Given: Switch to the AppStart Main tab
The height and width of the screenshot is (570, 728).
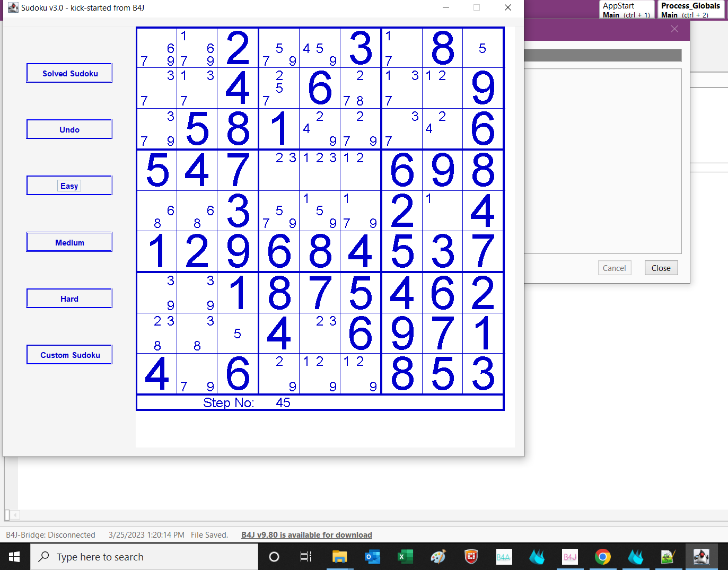Looking at the screenshot, I should click(x=627, y=10).
